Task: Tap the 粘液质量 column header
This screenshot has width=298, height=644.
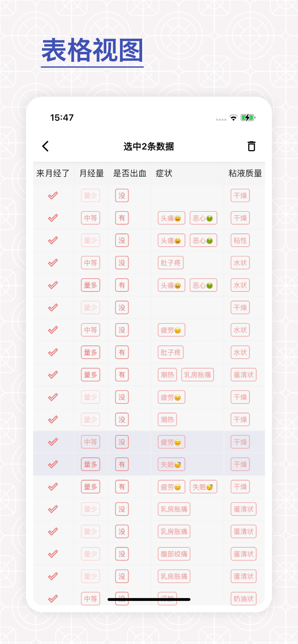Action: click(245, 173)
